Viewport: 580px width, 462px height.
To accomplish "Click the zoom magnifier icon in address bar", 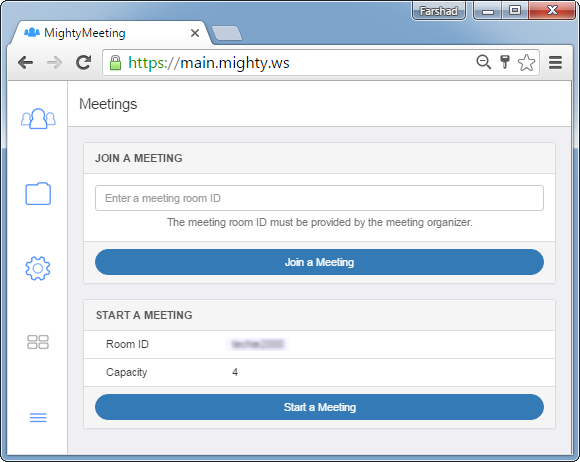I will coord(483,62).
